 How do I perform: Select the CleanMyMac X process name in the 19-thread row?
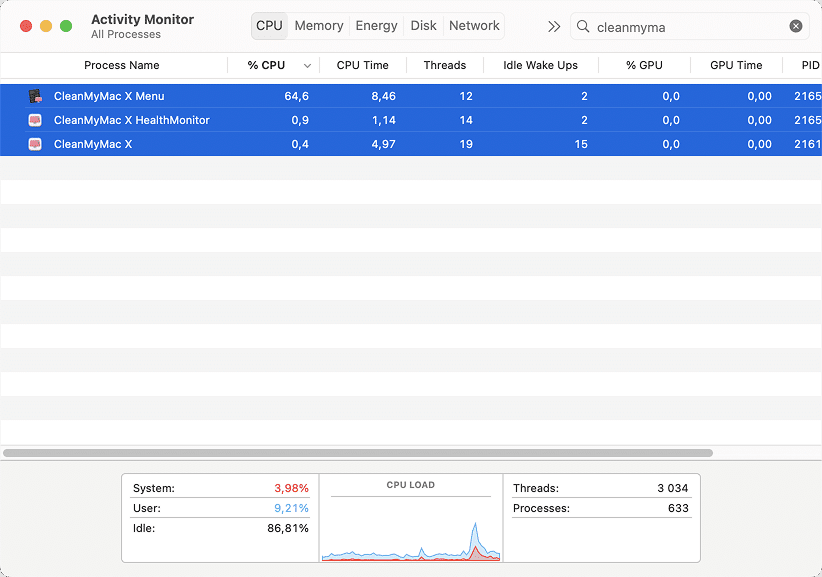[x=93, y=144]
